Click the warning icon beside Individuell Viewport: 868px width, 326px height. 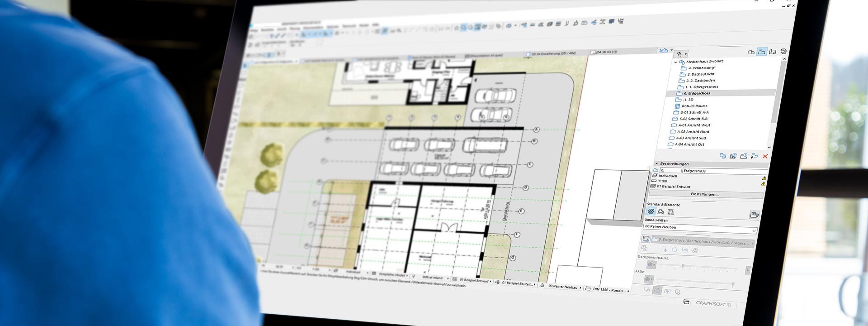pyautogui.click(x=764, y=178)
